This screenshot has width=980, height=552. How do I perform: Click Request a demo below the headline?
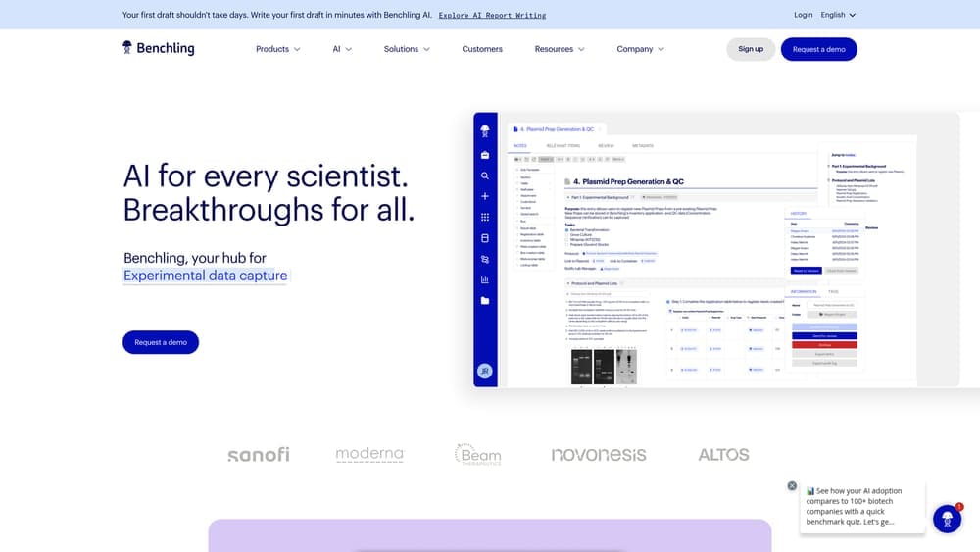[161, 342]
